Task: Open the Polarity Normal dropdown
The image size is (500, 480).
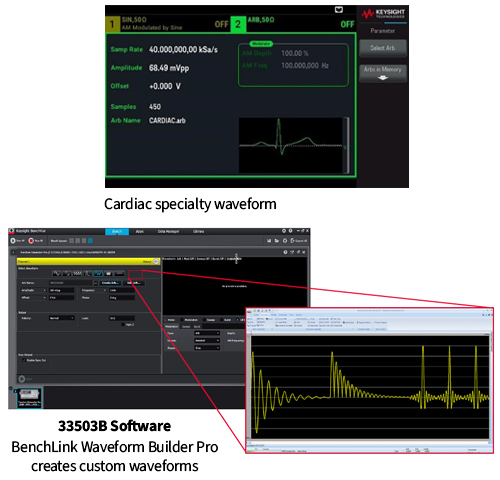Action: [x=62, y=318]
